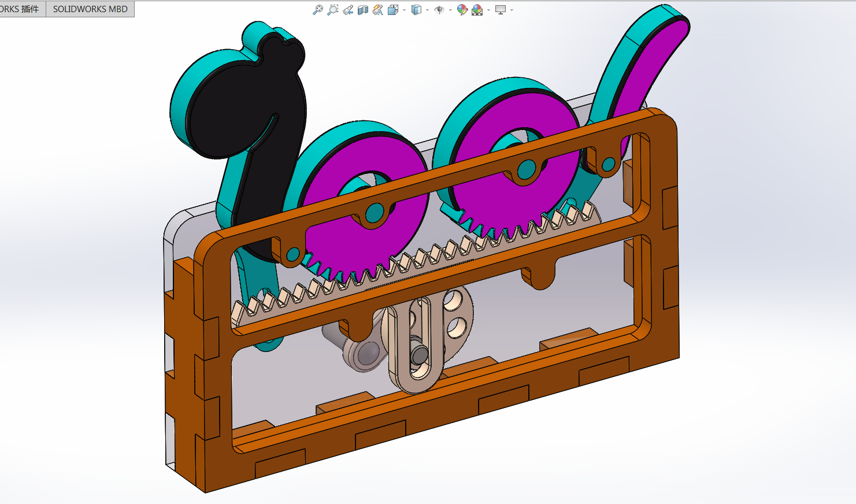Viewport: 856px width, 504px height.
Task: Click the Display Style icon
Action: (416, 10)
